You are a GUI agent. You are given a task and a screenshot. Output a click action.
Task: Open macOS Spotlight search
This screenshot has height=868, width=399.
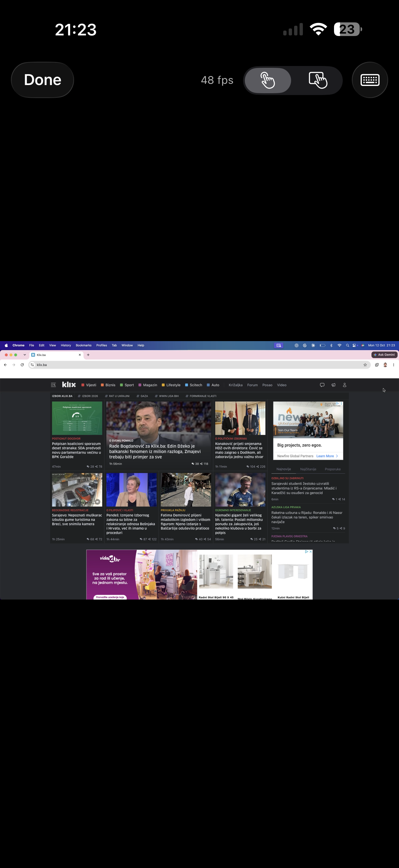[x=348, y=345]
